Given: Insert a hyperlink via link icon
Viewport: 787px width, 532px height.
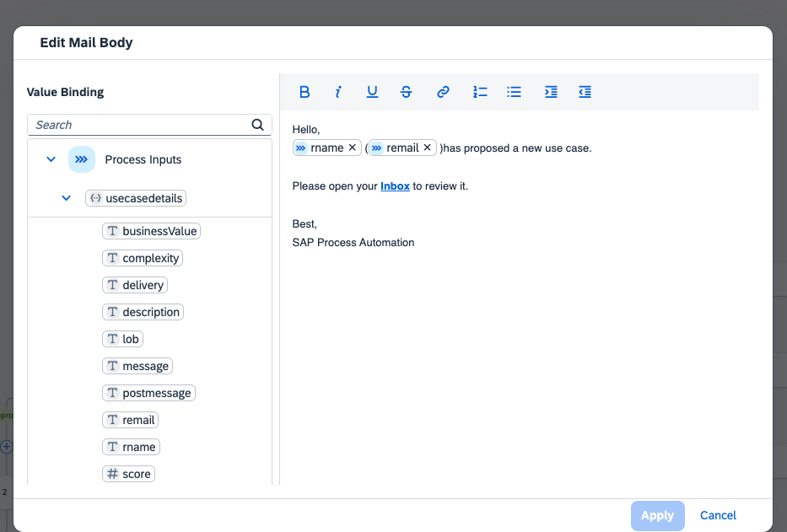Looking at the screenshot, I should pyautogui.click(x=443, y=92).
